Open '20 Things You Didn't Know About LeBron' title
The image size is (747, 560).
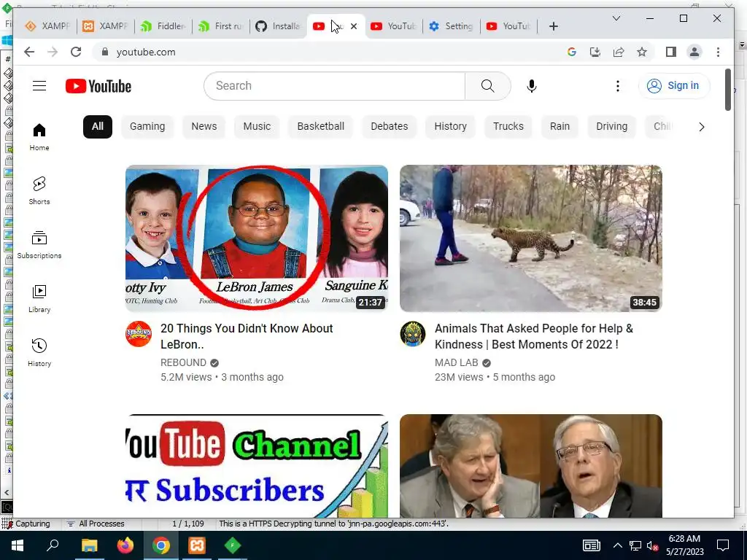pos(247,336)
